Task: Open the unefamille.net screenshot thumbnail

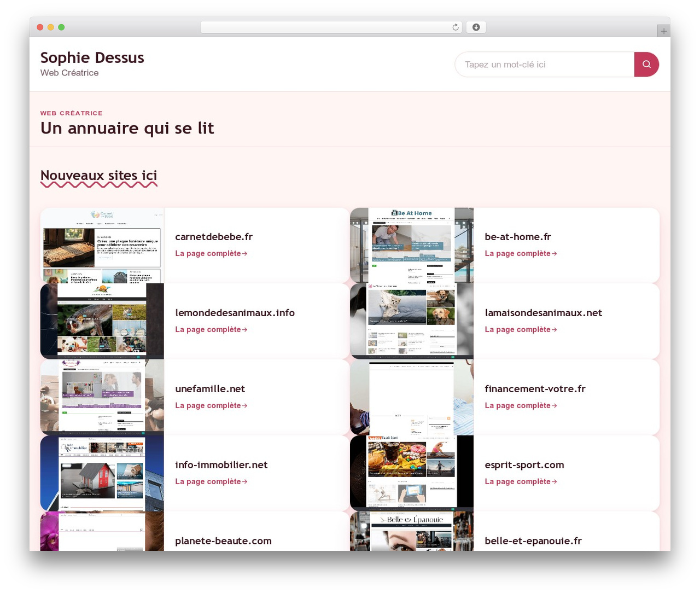Action: click(x=102, y=397)
